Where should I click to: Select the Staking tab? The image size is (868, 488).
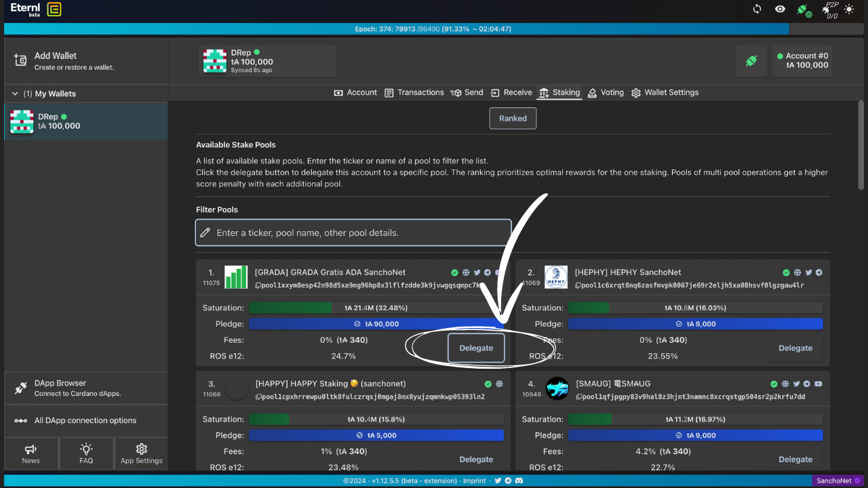[559, 93]
